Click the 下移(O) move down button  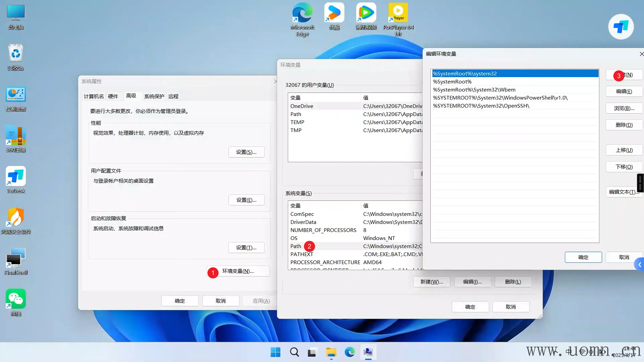click(x=624, y=167)
